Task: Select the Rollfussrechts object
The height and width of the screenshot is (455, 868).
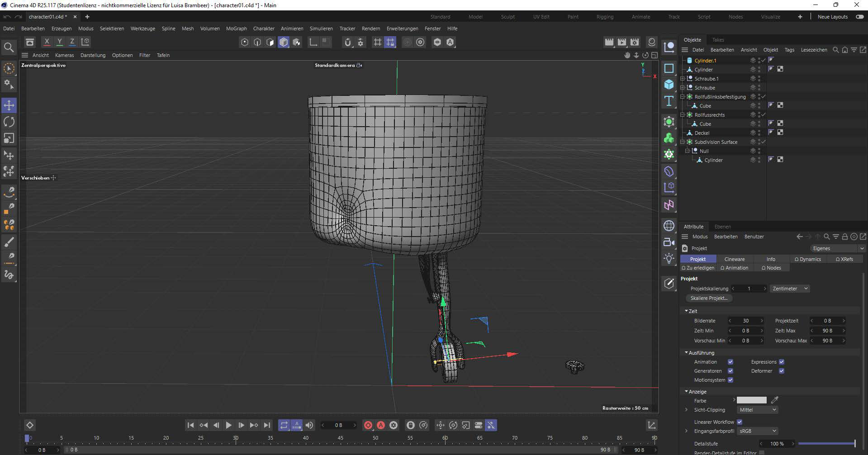Action: click(710, 115)
